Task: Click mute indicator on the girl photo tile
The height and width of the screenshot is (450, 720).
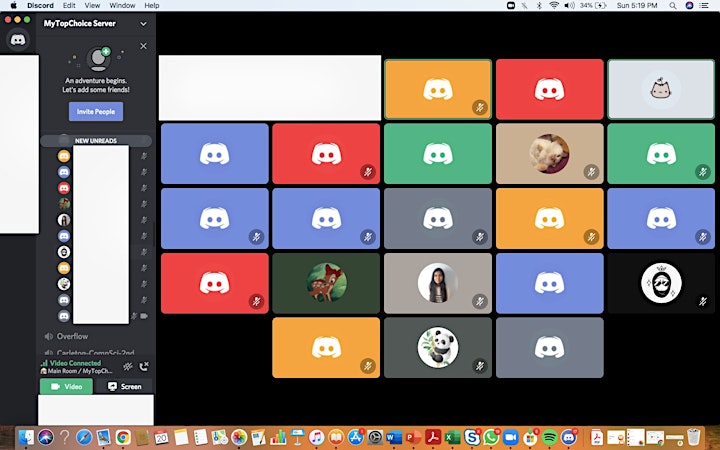Action: click(x=480, y=302)
